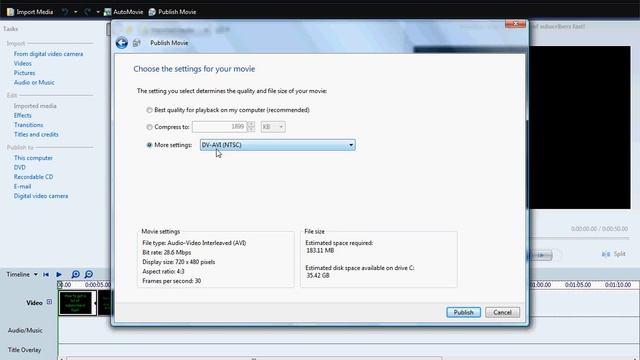Click the 0:01:05.00 timeline ruler mark

pyautogui.click(x=578, y=285)
